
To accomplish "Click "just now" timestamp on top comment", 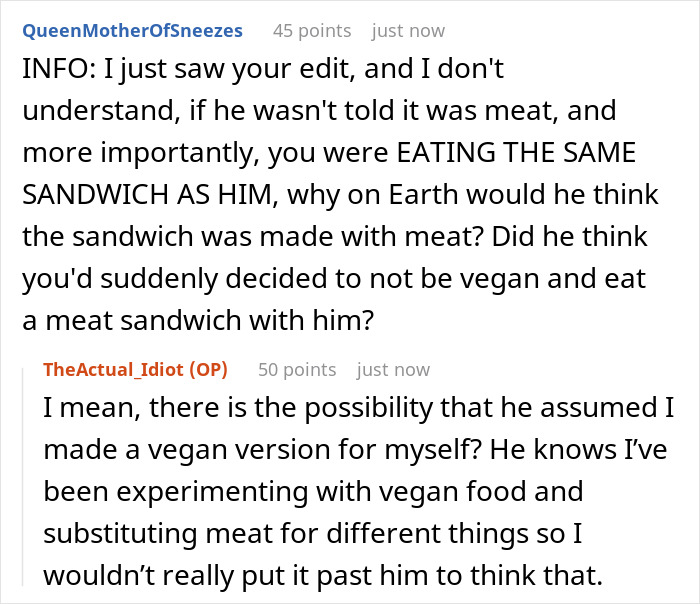I will pyautogui.click(x=409, y=31).
